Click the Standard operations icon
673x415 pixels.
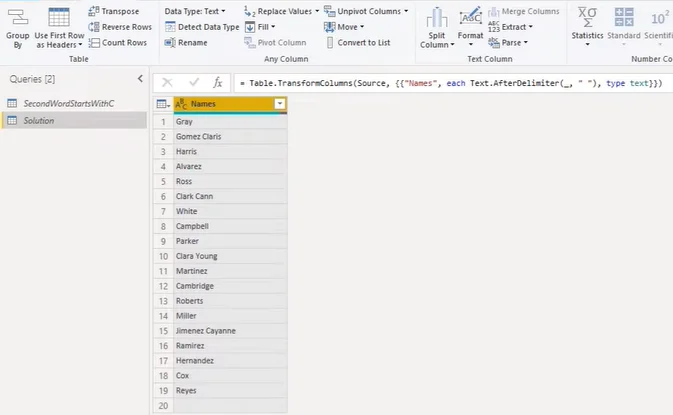pyautogui.click(x=624, y=17)
